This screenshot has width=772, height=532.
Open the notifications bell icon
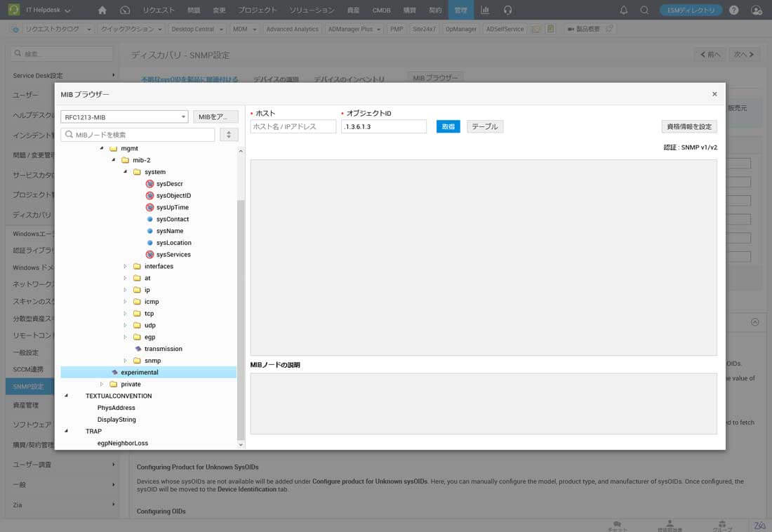tap(624, 10)
